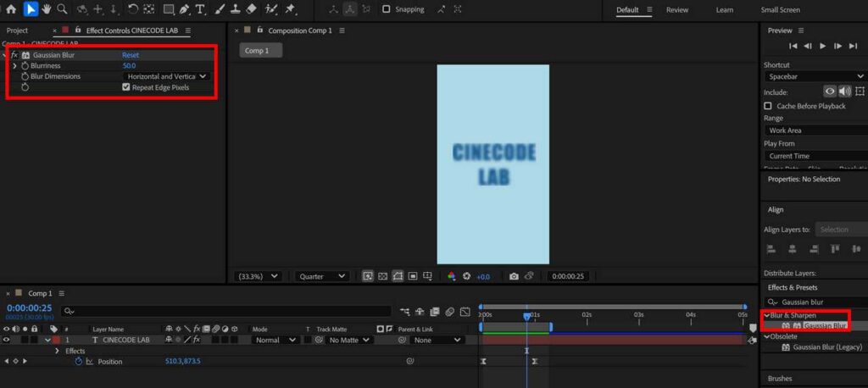Go to the Home screen icon
The height and width of the screenshot is (388, 868).
pyautogui.click(x=11, y=8)
